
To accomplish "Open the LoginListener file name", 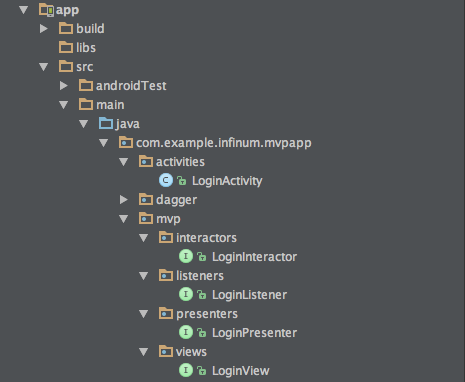I will pos(250,295).
